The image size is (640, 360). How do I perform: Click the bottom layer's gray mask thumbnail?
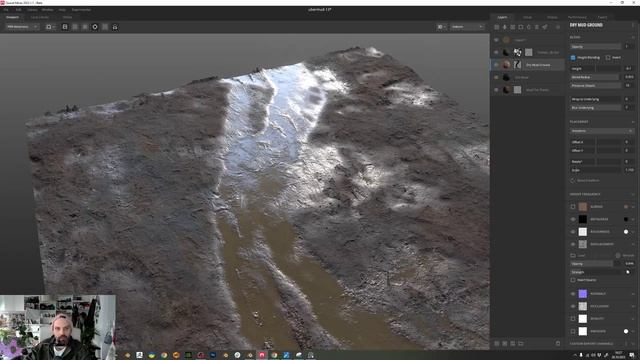[x=518, y=90]
